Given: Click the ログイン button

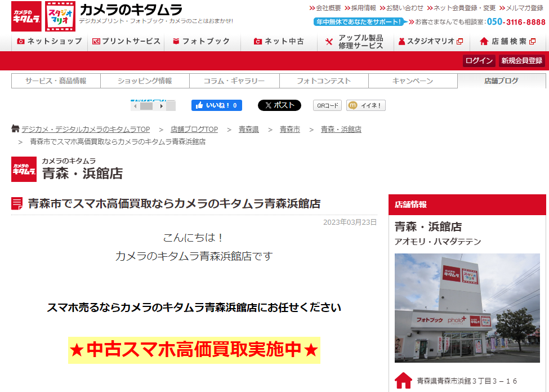Looking at the screenshot, I should point(479,61).
